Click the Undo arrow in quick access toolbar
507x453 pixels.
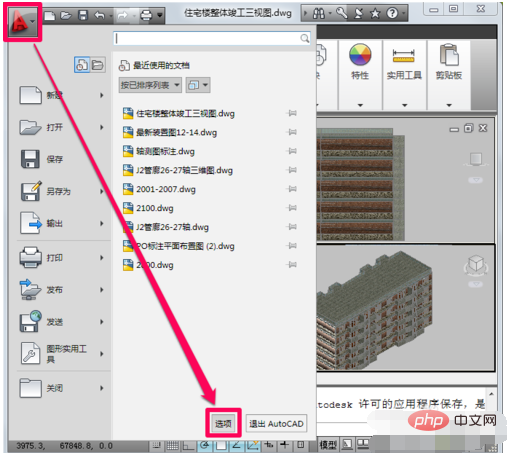click(x=99, y=15)
